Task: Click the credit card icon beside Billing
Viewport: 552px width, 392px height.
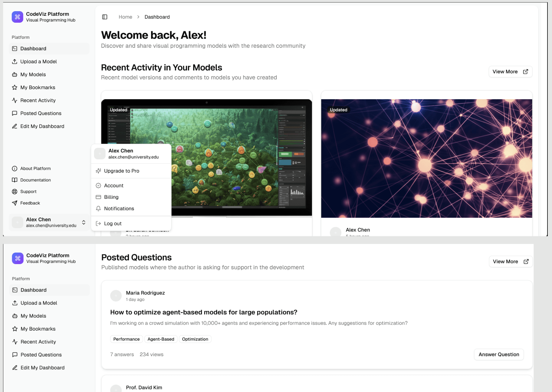Action: point(98,197)
